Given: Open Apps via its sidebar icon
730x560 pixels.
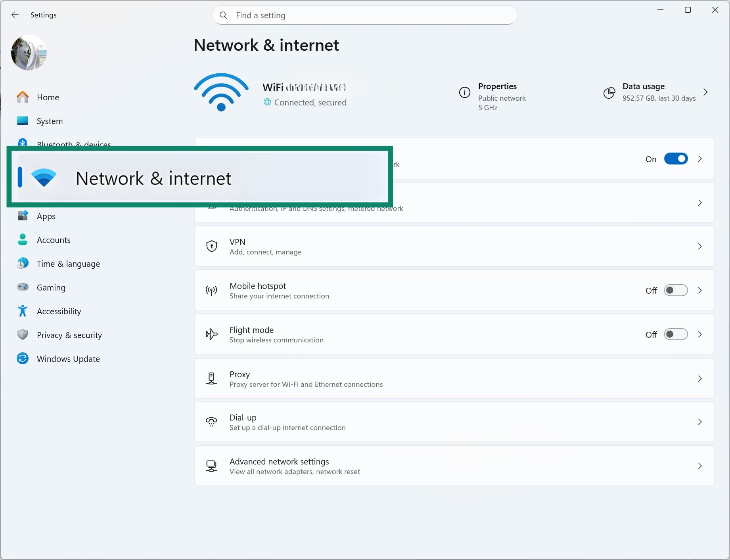Looking at the screenshot, I should pos(23,216).
